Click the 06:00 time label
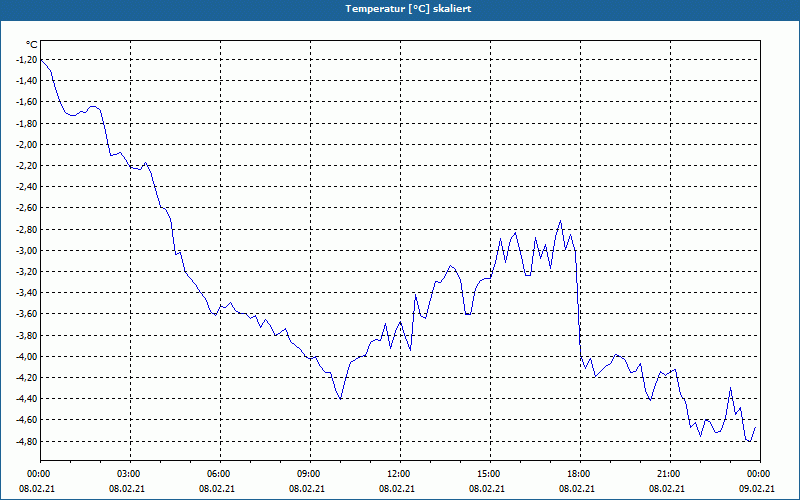 tap(220, 474)
